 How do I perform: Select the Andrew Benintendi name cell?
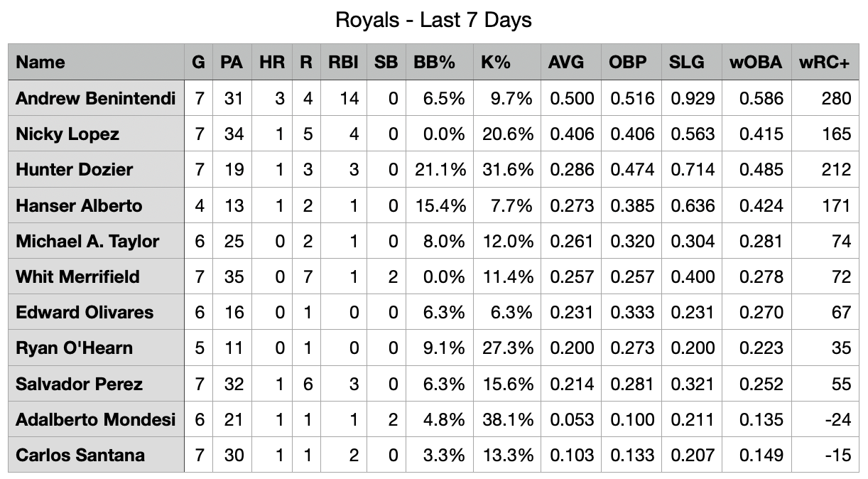click(x=95, y=98)
